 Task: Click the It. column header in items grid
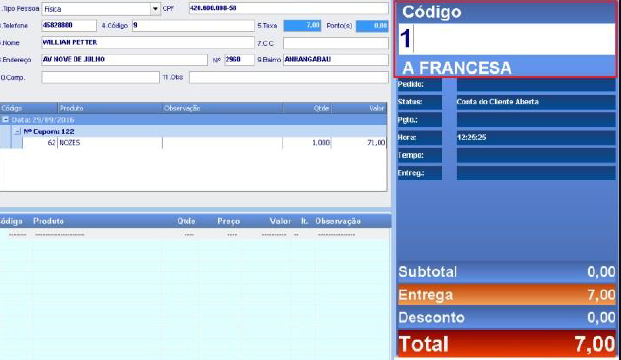304,221
